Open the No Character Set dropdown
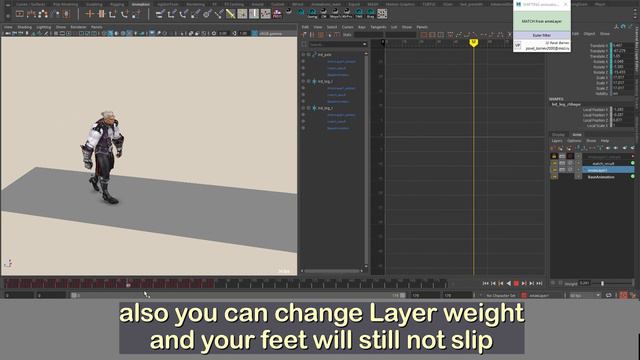This screenshot has height=360, width=640. [x=500, y=296]
